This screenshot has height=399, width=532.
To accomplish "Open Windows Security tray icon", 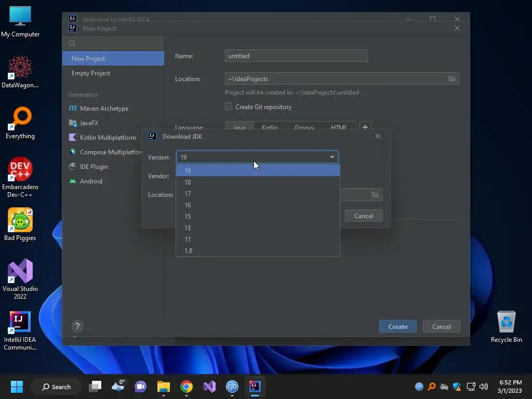I will click(457, 387).
